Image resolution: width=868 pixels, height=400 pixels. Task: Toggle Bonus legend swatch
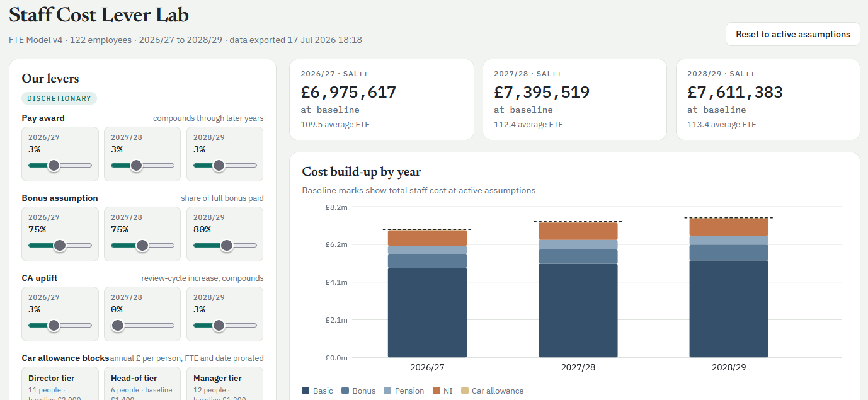click(x=345, y=391)
